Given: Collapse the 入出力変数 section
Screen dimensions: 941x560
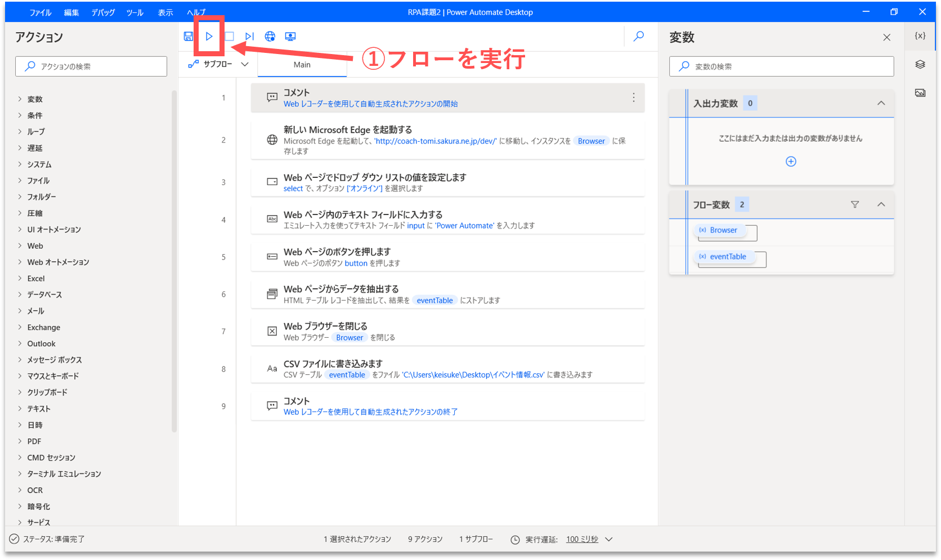Looking at the screenshot, I should click(881, 103).
